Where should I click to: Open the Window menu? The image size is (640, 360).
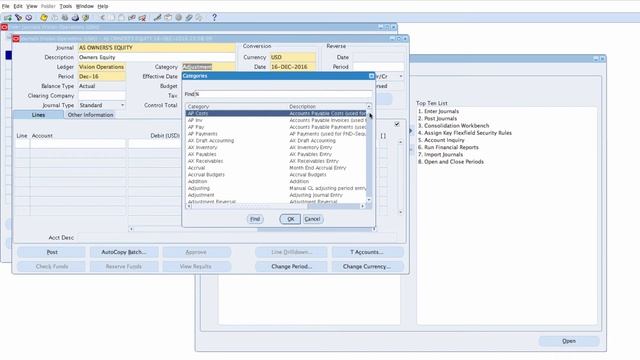84,6
